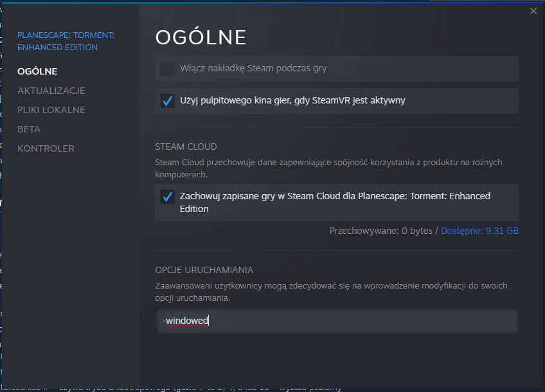The height and width of the screenshot is (392, 545).
Task: Select the KONTROLER section
Action: (46, 148)
